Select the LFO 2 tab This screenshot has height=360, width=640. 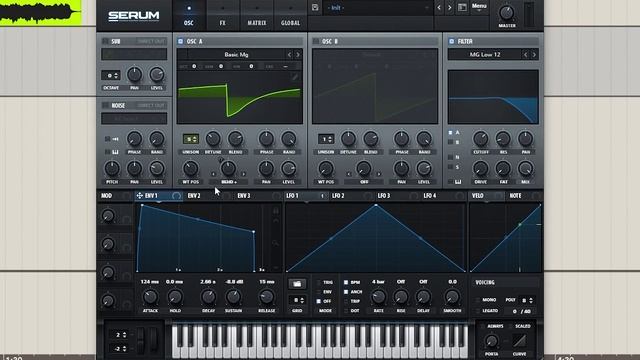tap(338, 196)
